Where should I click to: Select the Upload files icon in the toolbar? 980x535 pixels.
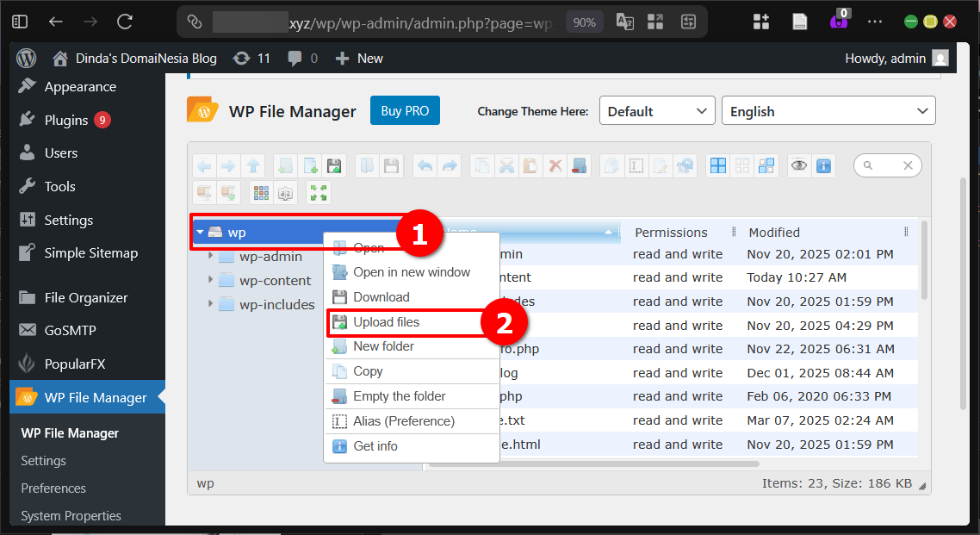click(335, 165)
